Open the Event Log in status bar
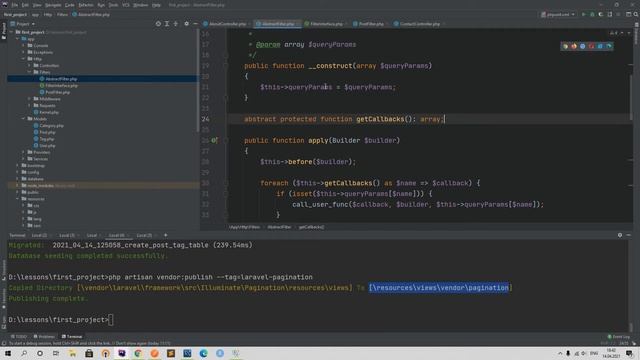This screenshot has width=640, height=360. (x=619, y=337)
